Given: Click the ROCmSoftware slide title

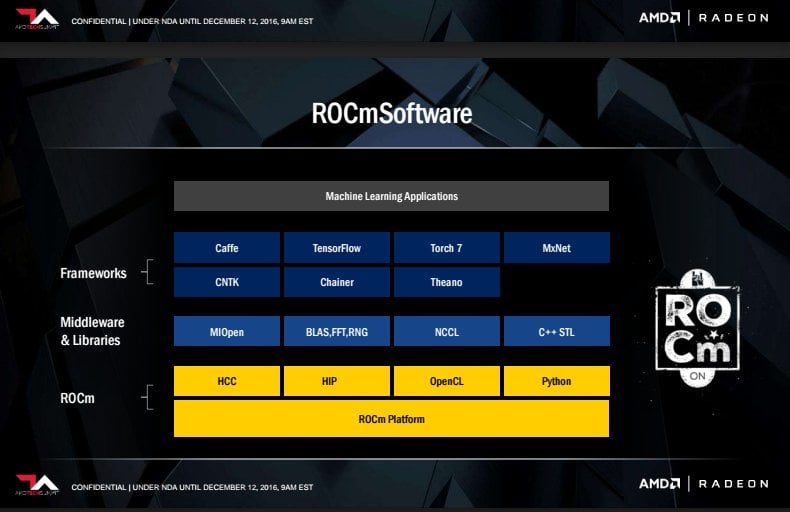Looking at the screenshot, I should click(392, 113).
